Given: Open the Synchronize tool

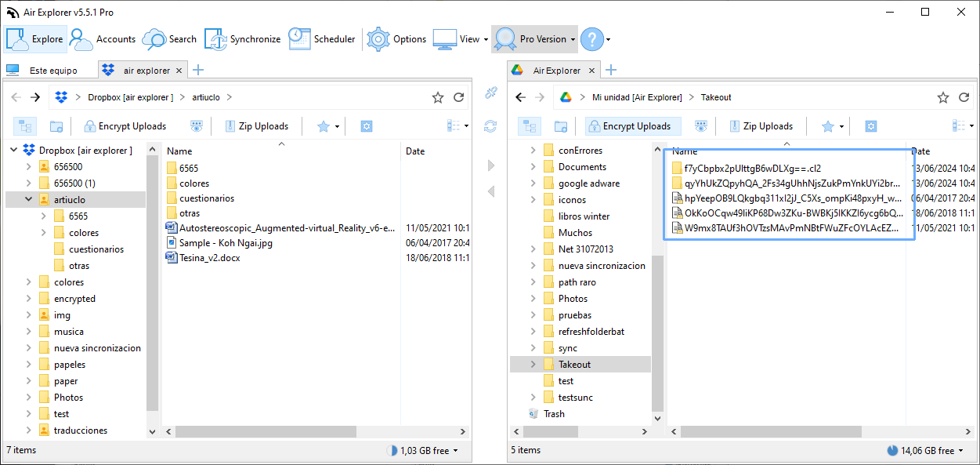Looking at the screenshot, I should (243, 38).
